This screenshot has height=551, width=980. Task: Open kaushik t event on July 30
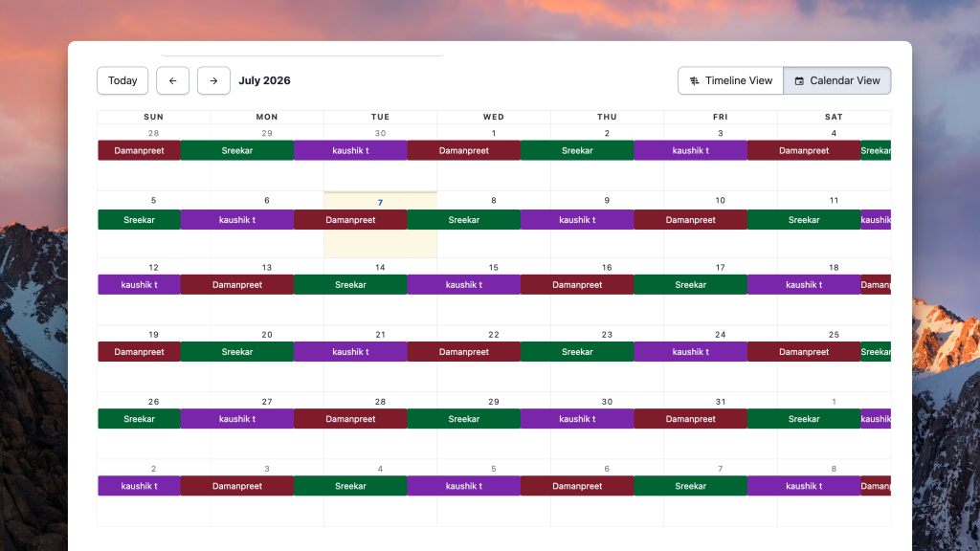(577, 419)
